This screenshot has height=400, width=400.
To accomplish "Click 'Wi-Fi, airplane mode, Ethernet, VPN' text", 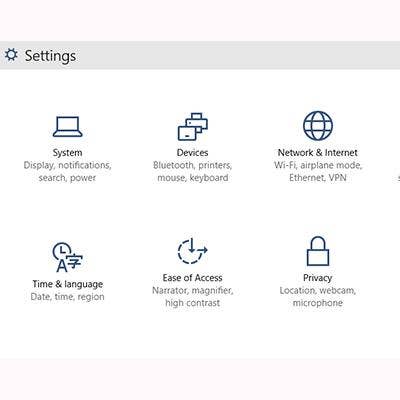I will pyautogui.click(x=318, y=172).
